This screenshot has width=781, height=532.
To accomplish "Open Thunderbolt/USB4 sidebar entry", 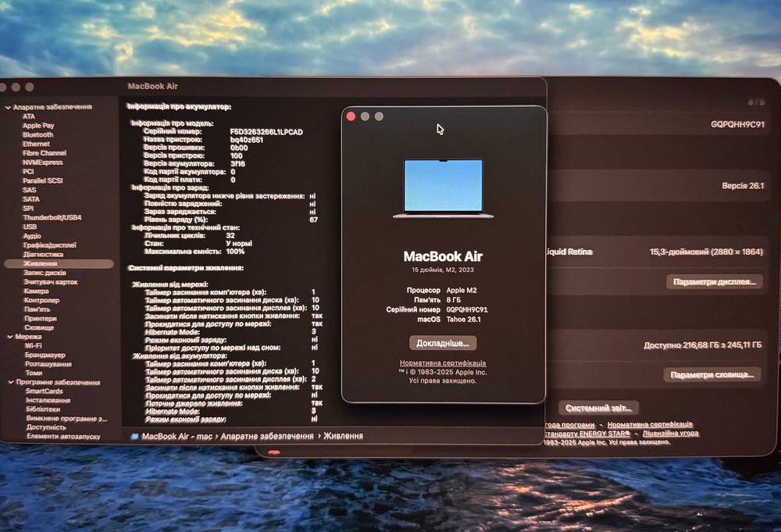I will [x=52, y=218].
